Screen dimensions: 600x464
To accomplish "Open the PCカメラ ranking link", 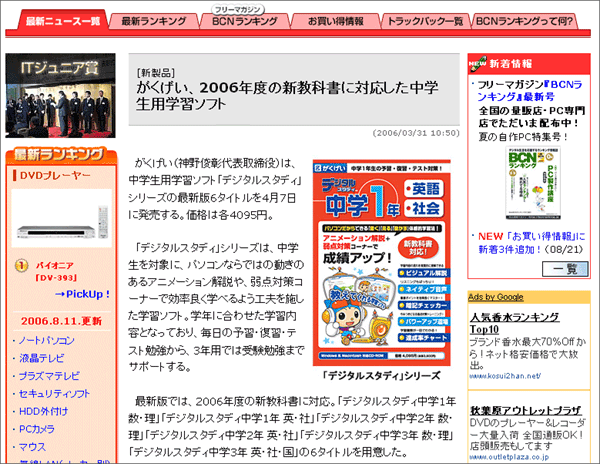I will (x=37, y=429).
